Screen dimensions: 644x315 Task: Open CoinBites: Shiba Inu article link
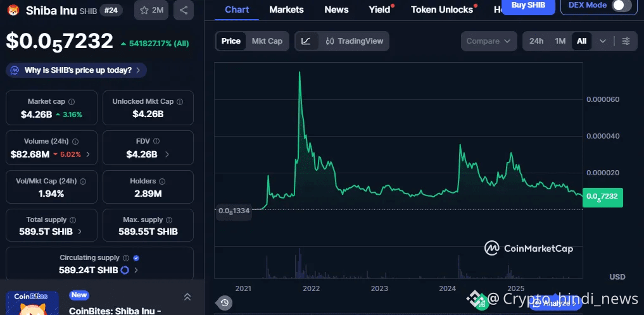[x=115, y=311]
